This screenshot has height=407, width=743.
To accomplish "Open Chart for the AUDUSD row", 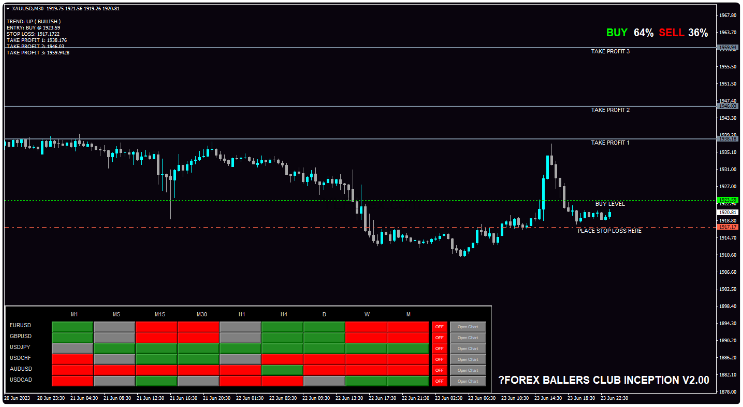I will (x=468, y=370).
